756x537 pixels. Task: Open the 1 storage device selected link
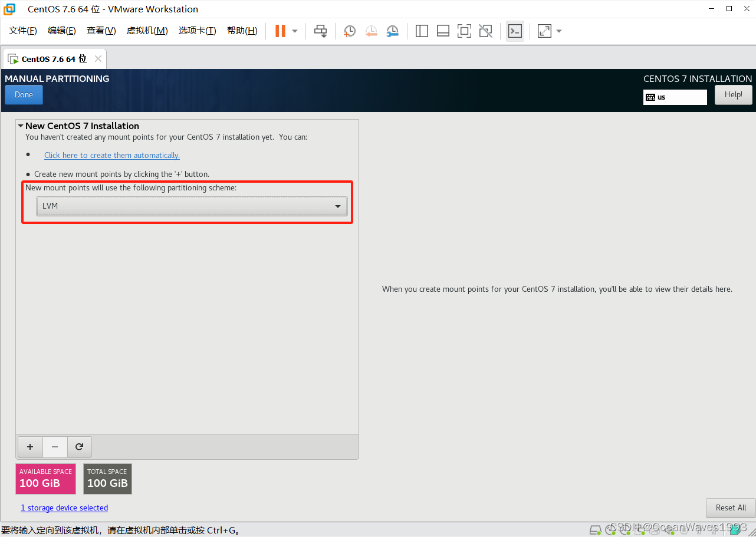tap(64, 508)
